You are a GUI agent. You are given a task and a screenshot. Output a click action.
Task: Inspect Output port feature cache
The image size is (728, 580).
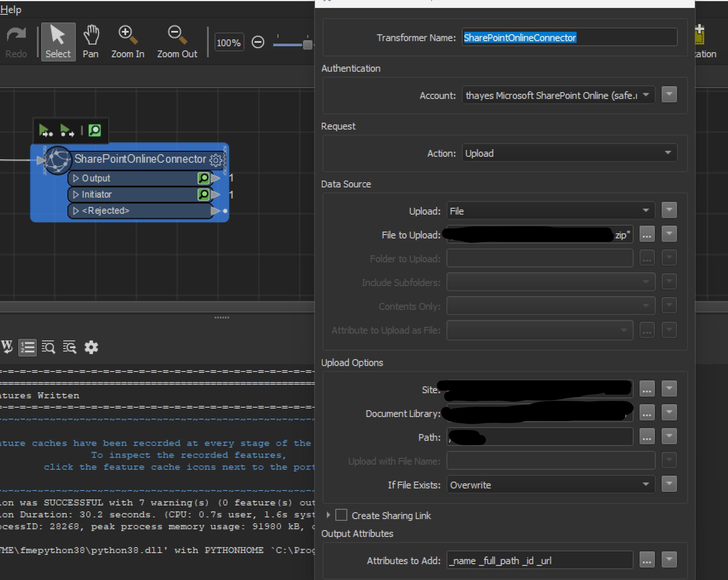pyautogui.click(x=204, y=178)
